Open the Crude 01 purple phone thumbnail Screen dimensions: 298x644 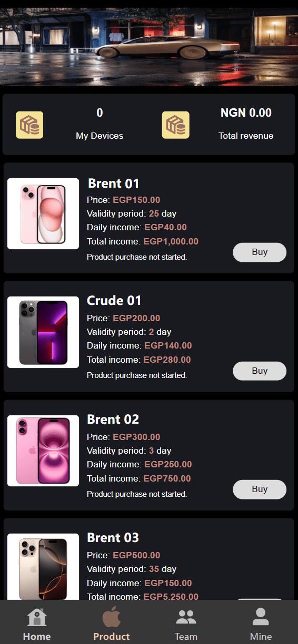pyautogui.click(x=43, y=332)
